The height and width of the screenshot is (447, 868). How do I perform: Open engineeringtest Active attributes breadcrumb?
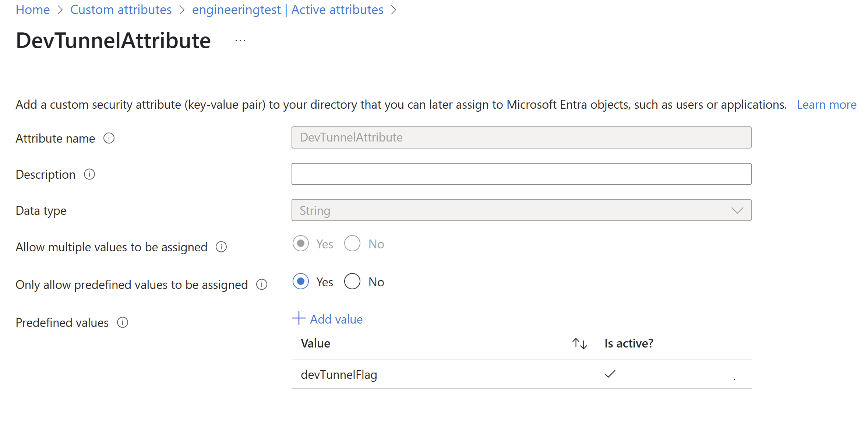click(288, 10)
